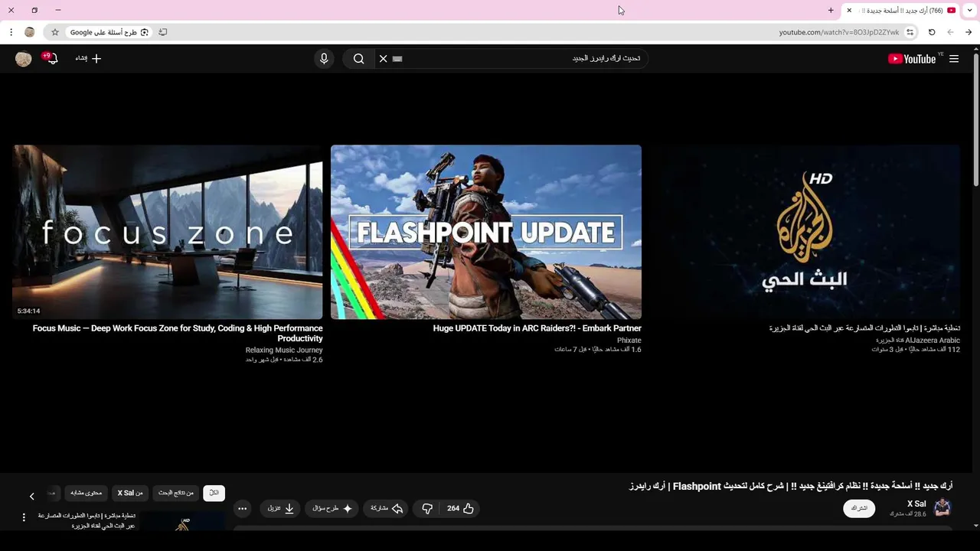Open X Sal channel name
The width and height of the screenshot is (980, 551).
pos(916,504)
